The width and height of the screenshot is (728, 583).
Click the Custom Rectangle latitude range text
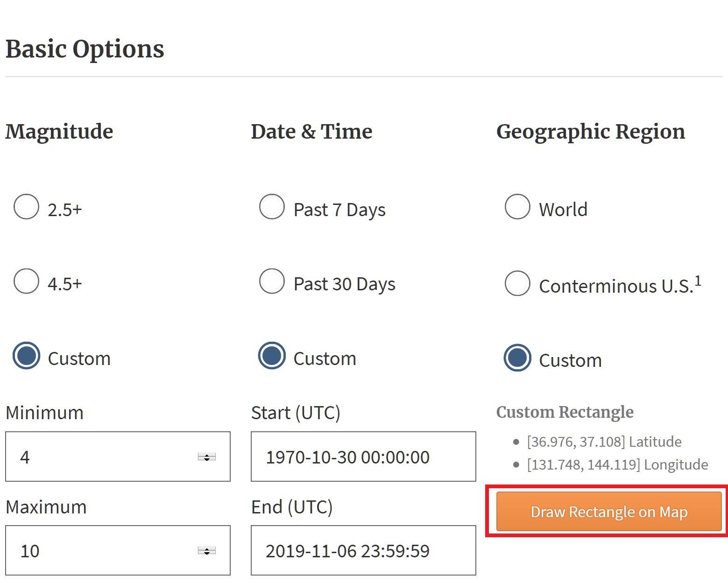pyautogui.click(x=604, y=442)
